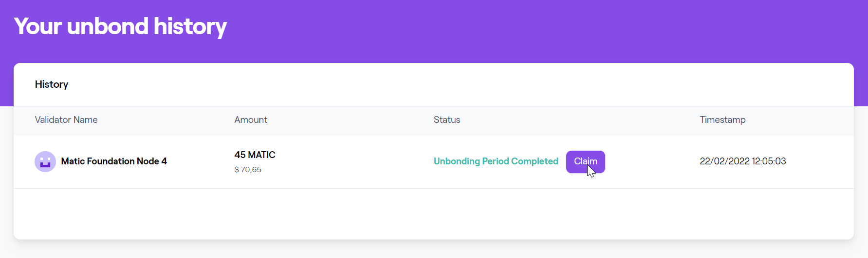Select the Validator Name column header
The width and height of the screenshot is (868, 258).
pyautogui.click(x=66, y=120)
